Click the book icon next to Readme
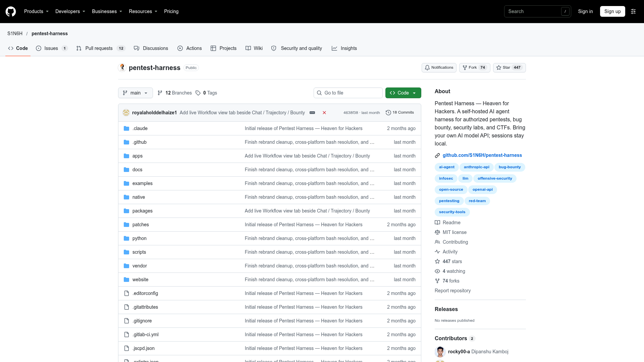Screen dimensions: 644x362 tap(437, 223)
